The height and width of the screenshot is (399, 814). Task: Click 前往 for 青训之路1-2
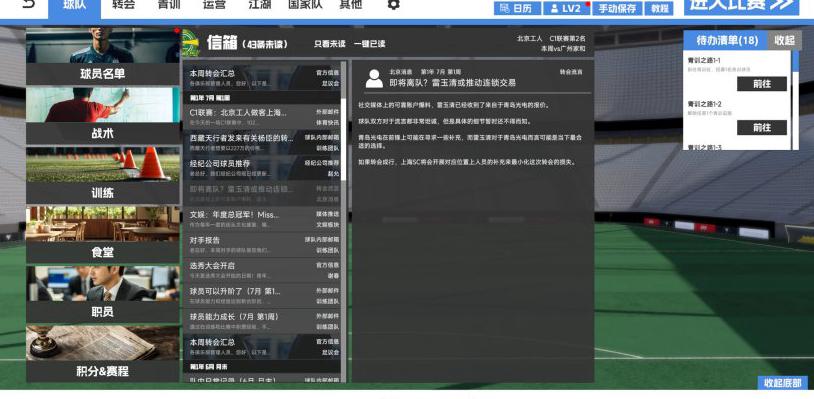[762, 128]
